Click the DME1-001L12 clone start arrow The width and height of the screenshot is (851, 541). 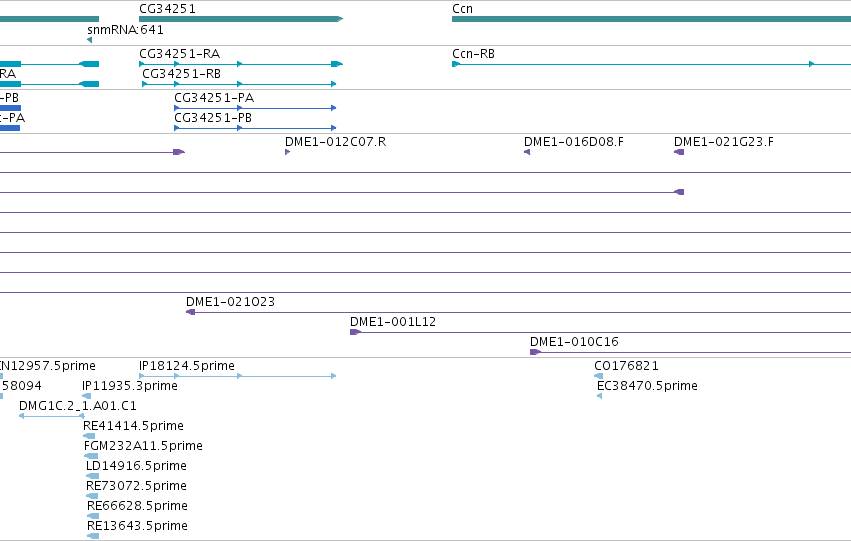pyautogui.click(x=355, y=332)
